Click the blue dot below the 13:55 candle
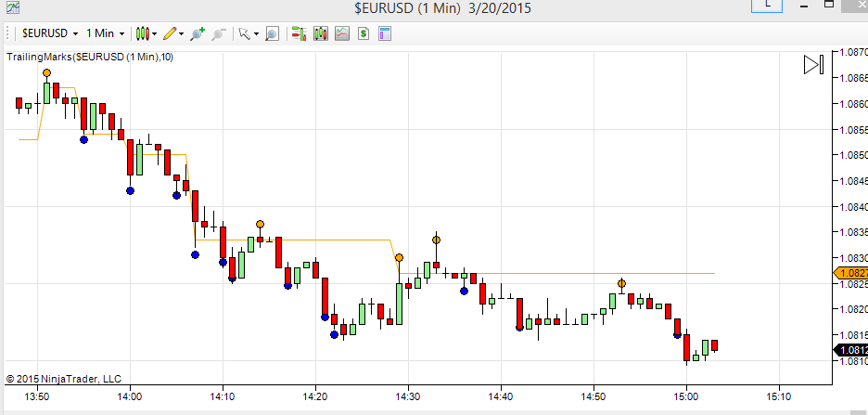868x415 pixels. click(x=83, y=139)
